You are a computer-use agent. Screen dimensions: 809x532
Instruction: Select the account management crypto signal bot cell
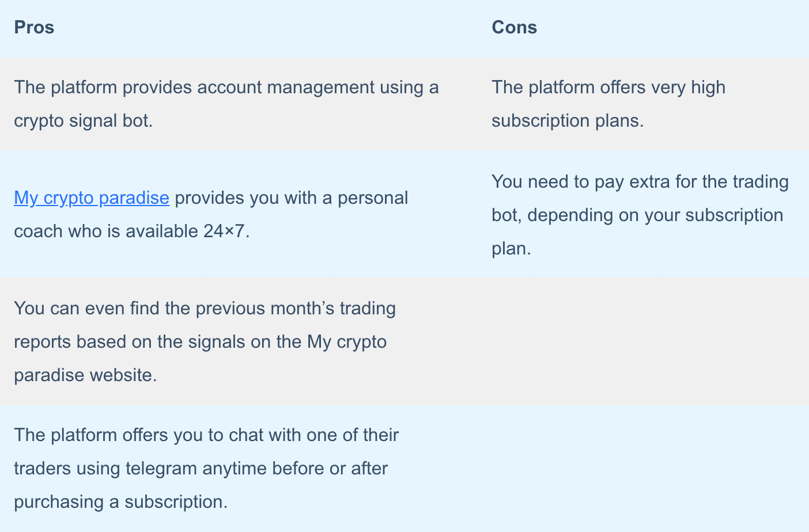[239, 104]
